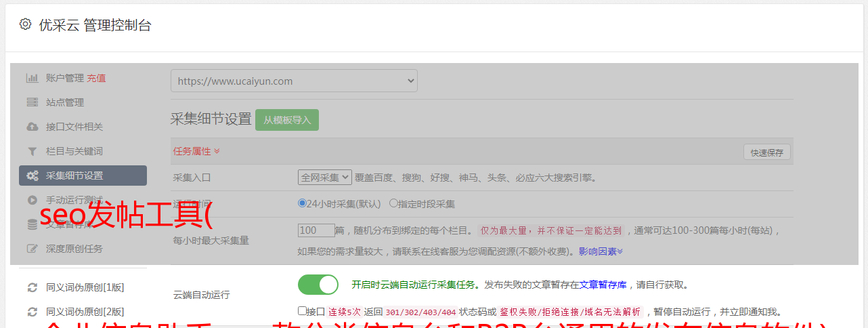Click the 采集入口 row label
This screenshot has width=868, height=328.
tap(192, 178)
